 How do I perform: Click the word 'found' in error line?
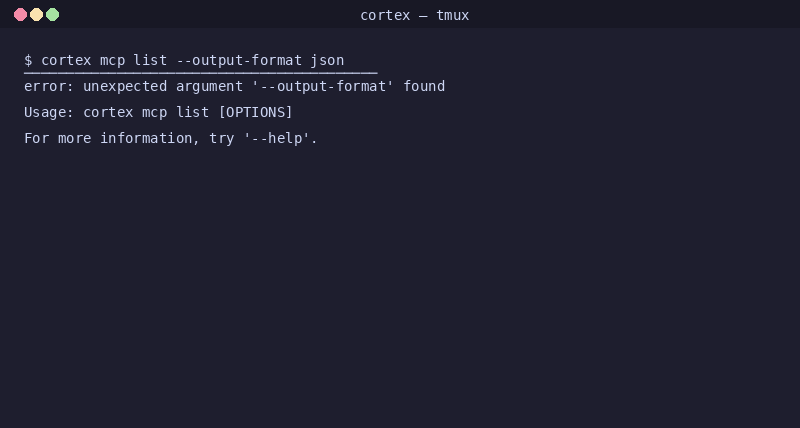424,86
